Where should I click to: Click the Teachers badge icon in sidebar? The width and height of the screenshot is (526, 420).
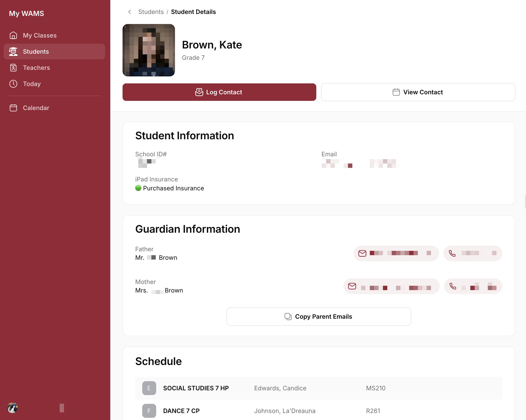click(13, 68)
